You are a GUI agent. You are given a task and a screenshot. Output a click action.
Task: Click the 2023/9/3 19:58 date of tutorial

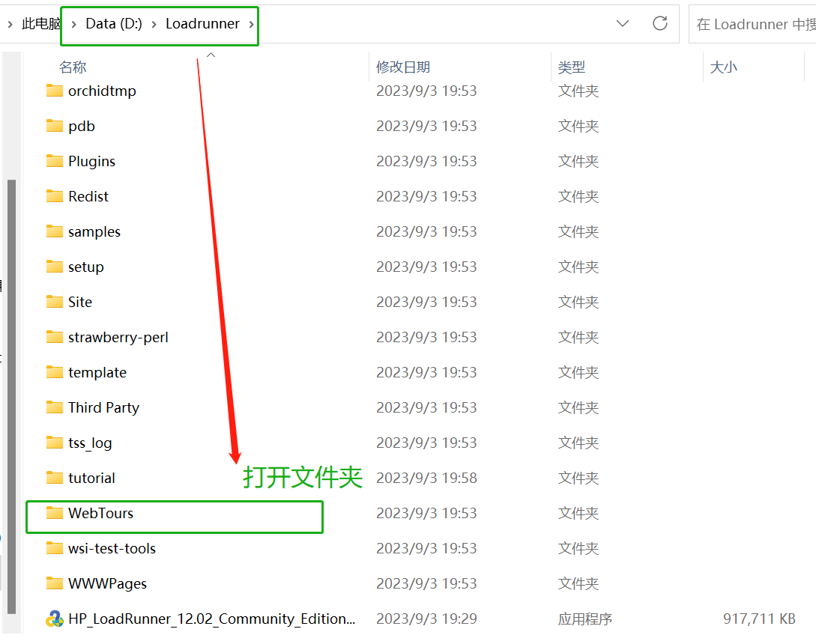click(x=426, y=478)
